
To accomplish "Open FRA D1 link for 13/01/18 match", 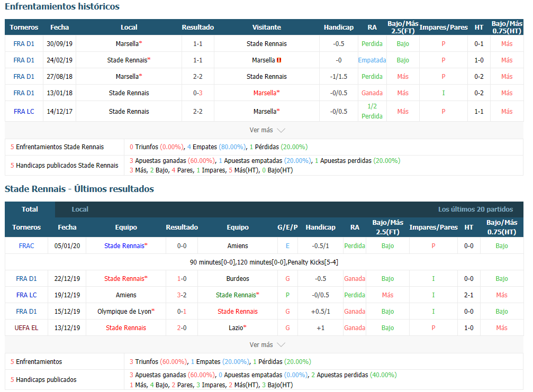I will (24, 93).
